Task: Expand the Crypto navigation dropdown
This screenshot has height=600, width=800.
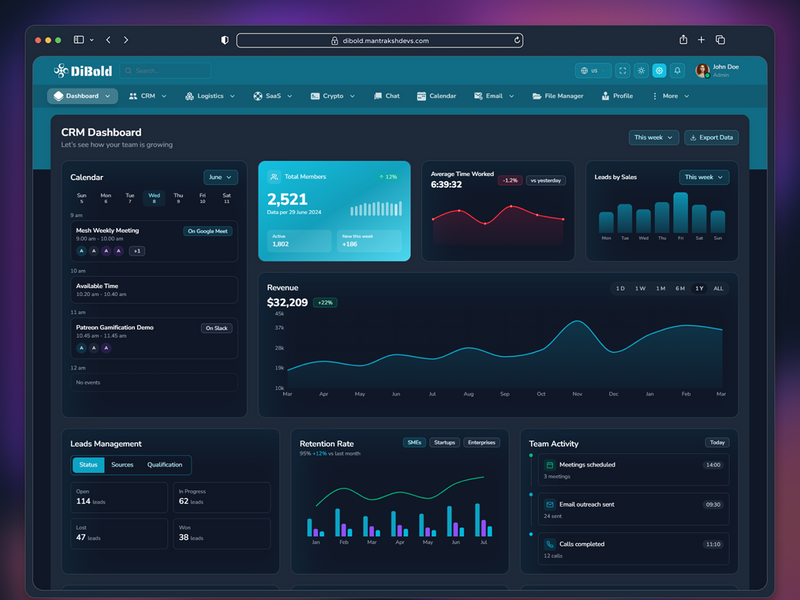Action: (332, 96)
